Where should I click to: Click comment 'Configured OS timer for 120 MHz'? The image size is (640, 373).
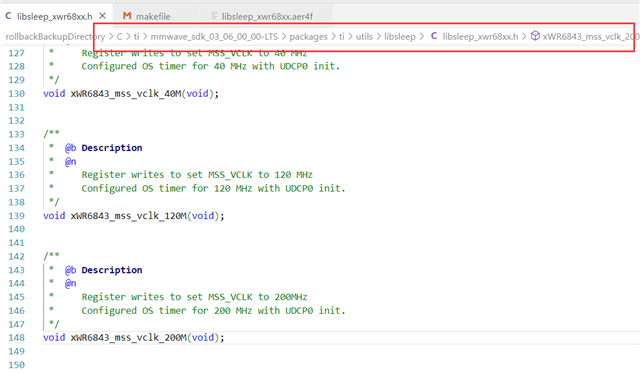(x=167, y=189)
